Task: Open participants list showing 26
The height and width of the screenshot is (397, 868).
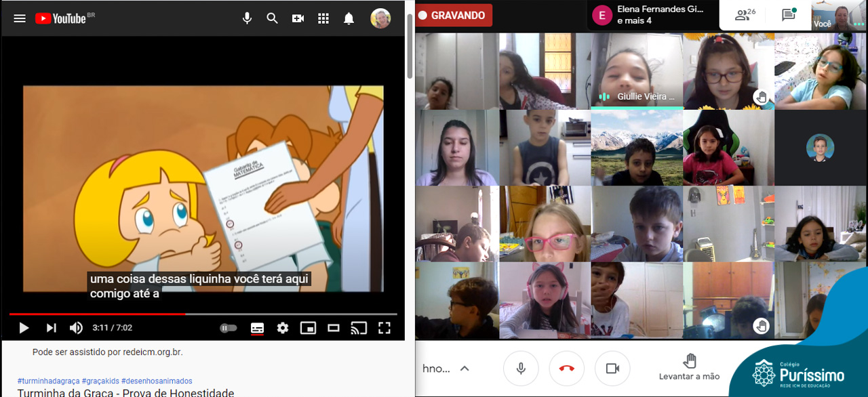Action: coord(745,15)
